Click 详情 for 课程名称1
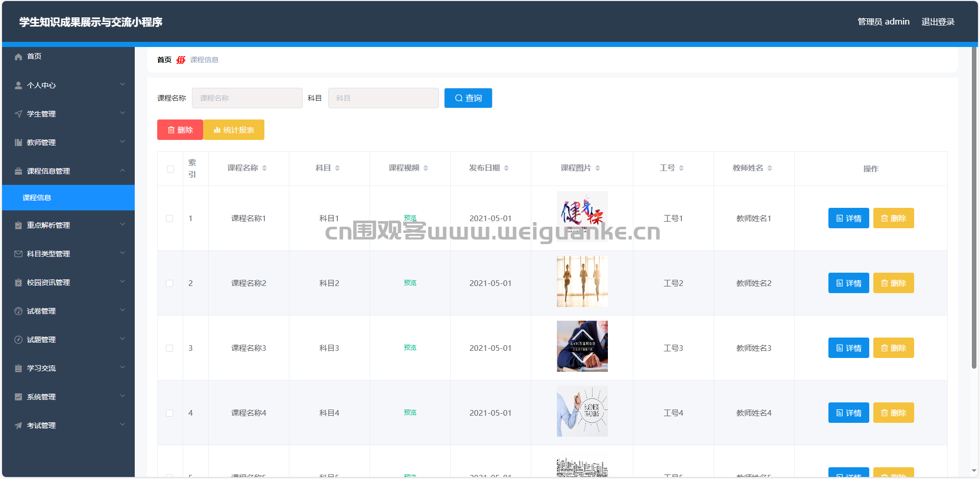 [x=848, y=218]
